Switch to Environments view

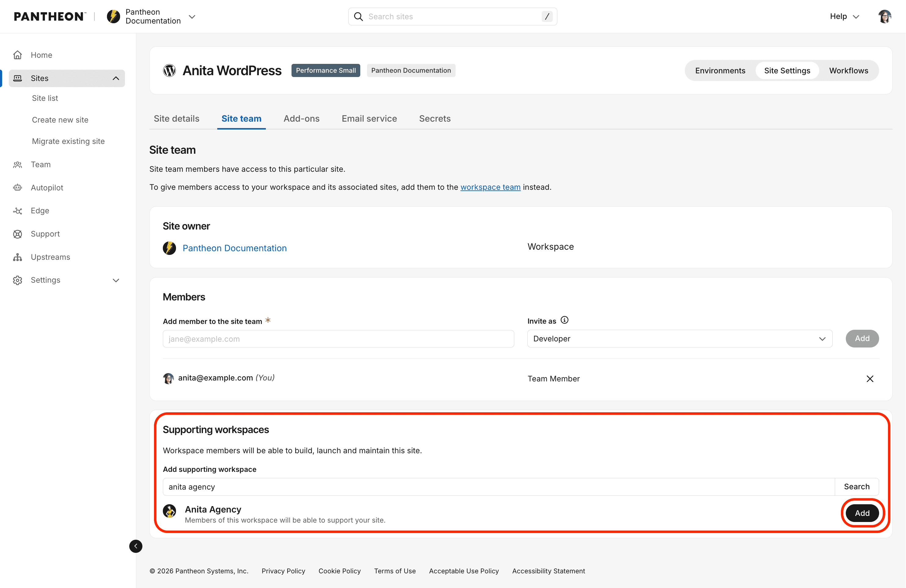pyautogui.click(x=720, y=71)
